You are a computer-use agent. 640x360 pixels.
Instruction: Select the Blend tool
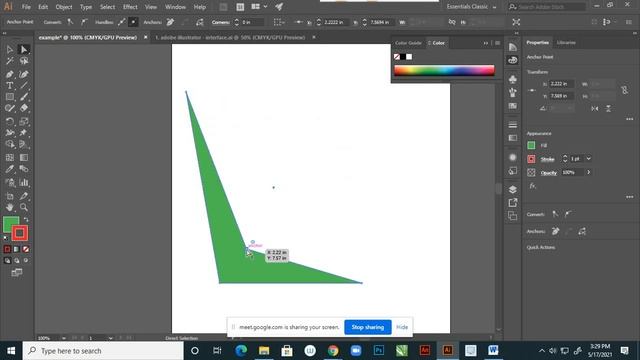[x=24, y=169]
